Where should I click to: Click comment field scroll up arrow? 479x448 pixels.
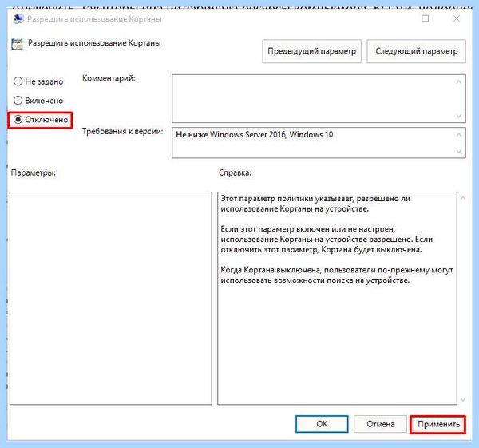458,81
